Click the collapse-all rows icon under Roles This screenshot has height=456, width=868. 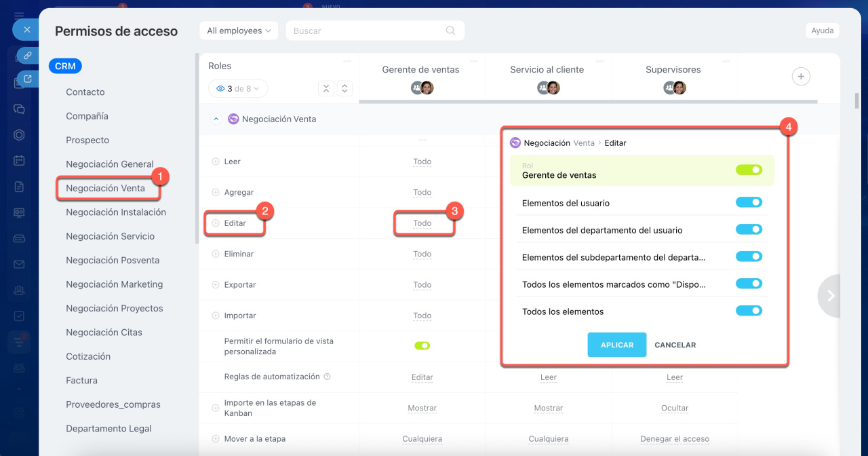[x=326, y=89]
